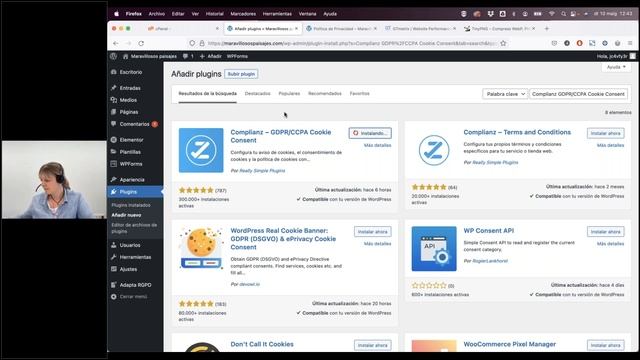Open Más detalles for WP Consent API

coord(610,244)
